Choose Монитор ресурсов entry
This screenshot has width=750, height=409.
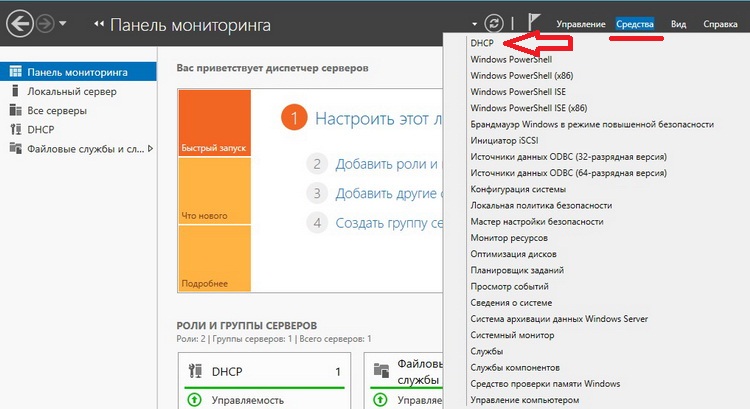509,238
